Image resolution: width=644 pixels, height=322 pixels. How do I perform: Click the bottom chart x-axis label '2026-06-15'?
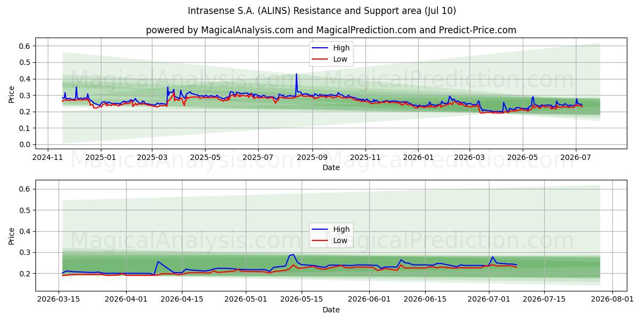tap(425, 300)
